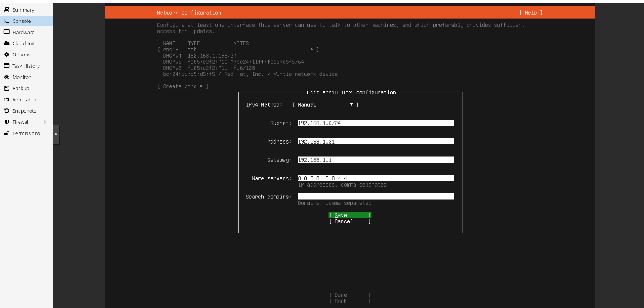Click the Done button
The image size is (644, 308).
[350, 295]
